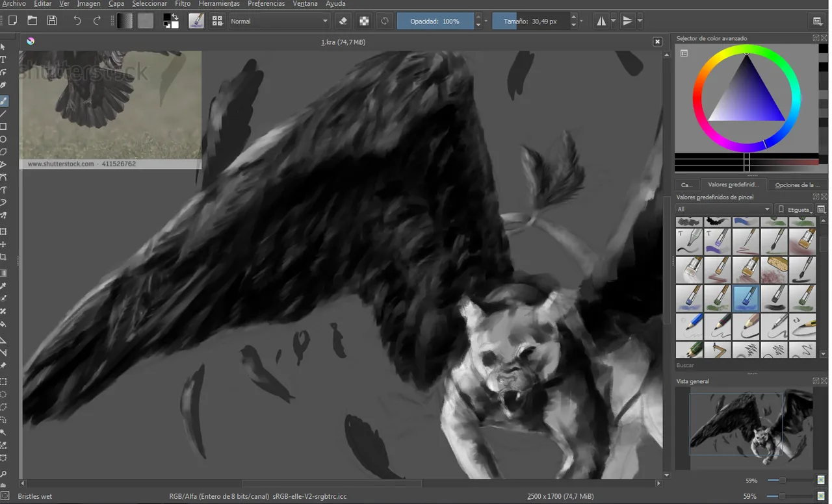Select the highlighted blue bristle brush preset
This screenshot has width=832, height=504.
746,298
